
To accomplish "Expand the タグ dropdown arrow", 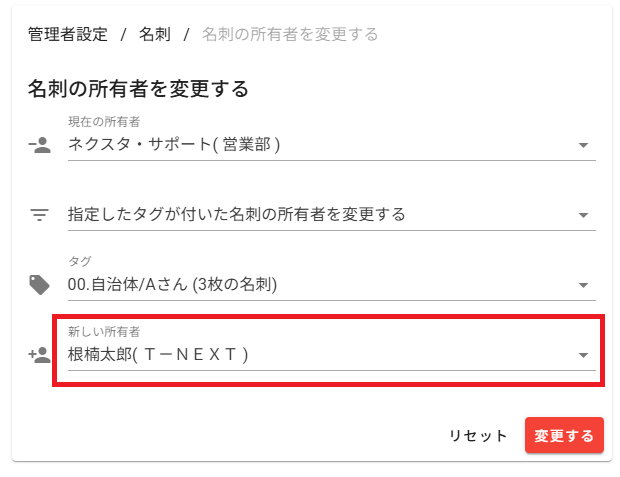I will click(583, 285).
